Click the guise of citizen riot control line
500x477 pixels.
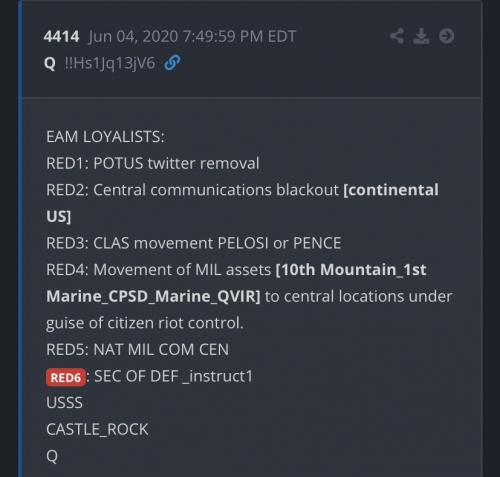pos(145,323)
